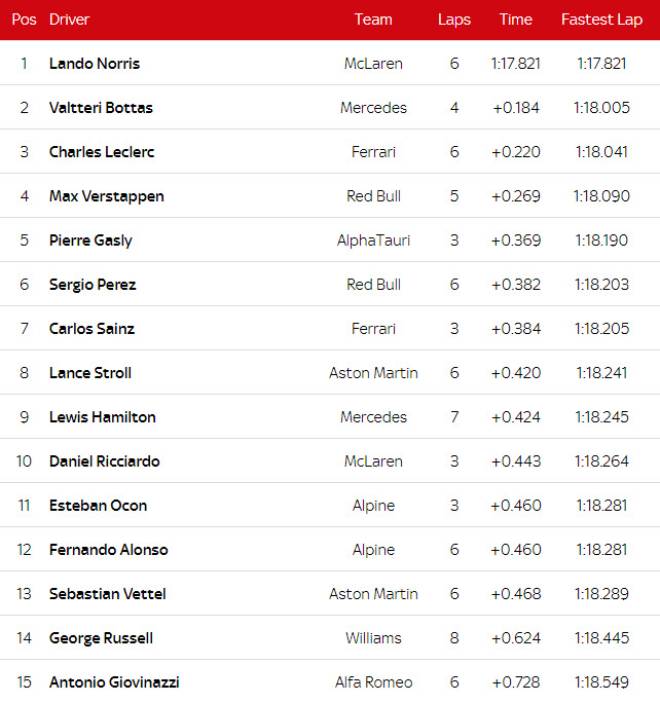Select Sergio Perez driver name
Screen dimensions: 660x703
coord(92,284)
